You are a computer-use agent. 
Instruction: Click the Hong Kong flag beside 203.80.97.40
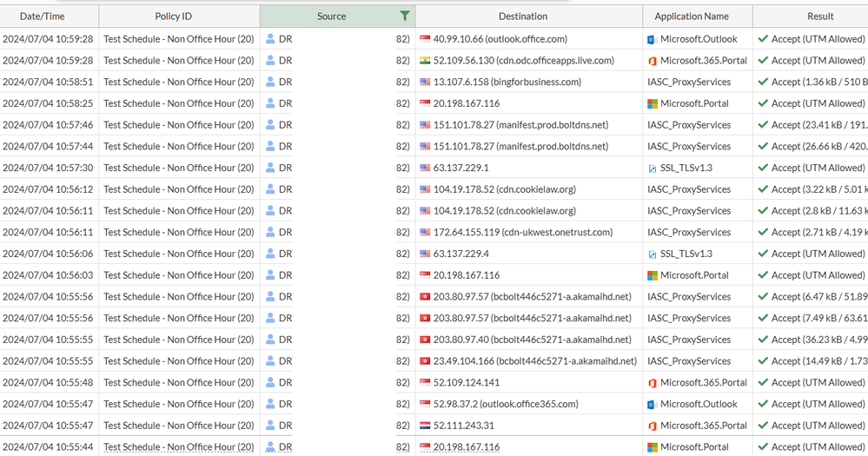pos(425,340)
